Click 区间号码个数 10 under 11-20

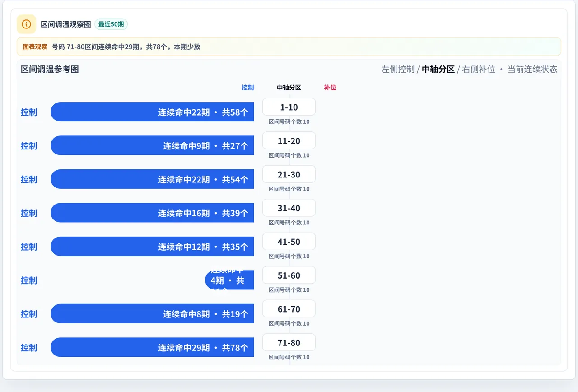coord(289,155)
